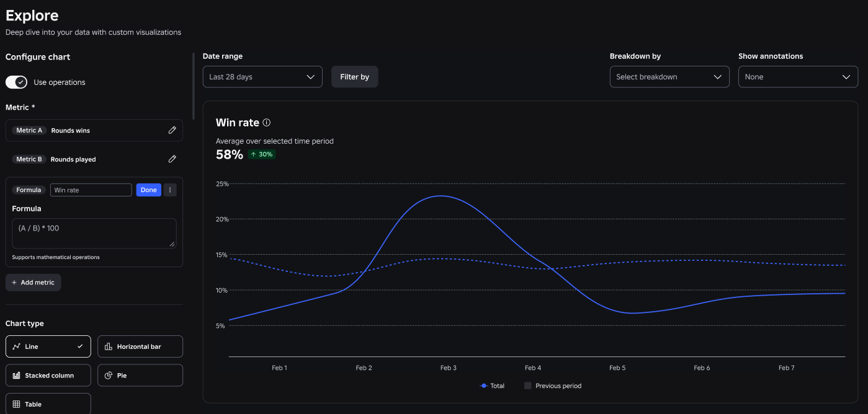Select the Stacked column chart type
868x414 pixels.
[48, 376]
